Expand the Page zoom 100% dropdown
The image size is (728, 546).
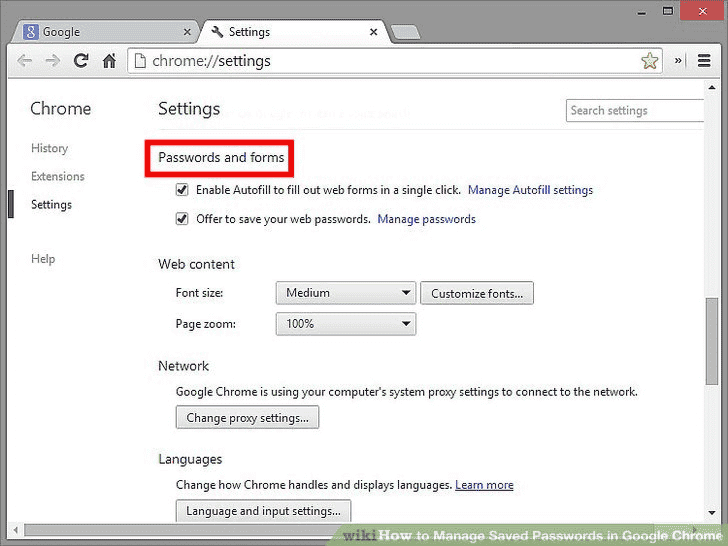pyautogui.click(x=346, y=324)
